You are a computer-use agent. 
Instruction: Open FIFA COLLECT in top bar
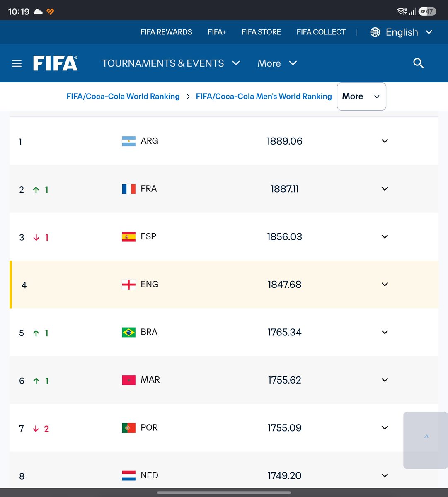[x=321, y=32]
